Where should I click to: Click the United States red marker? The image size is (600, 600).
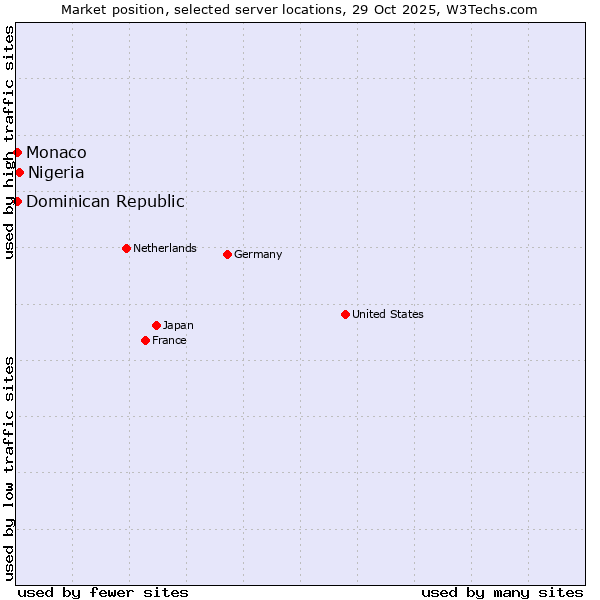[x=345, y=314]
